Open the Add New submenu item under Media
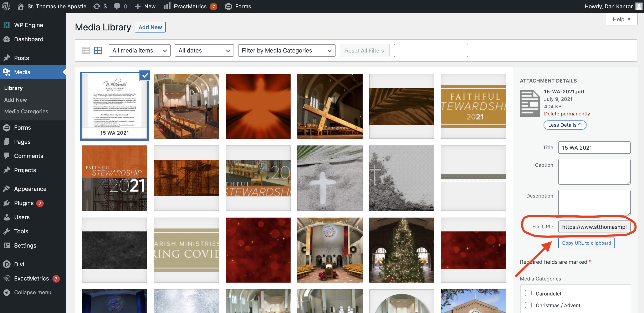Image resolution: width=644 pixels, height=313 pixels. tap(15, 100)
